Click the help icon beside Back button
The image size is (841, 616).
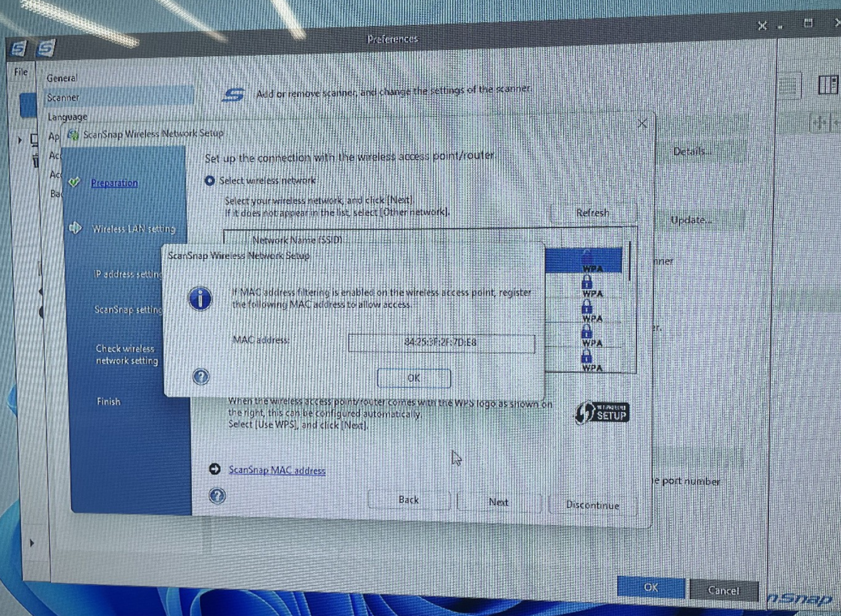click(x=217, y=497)
